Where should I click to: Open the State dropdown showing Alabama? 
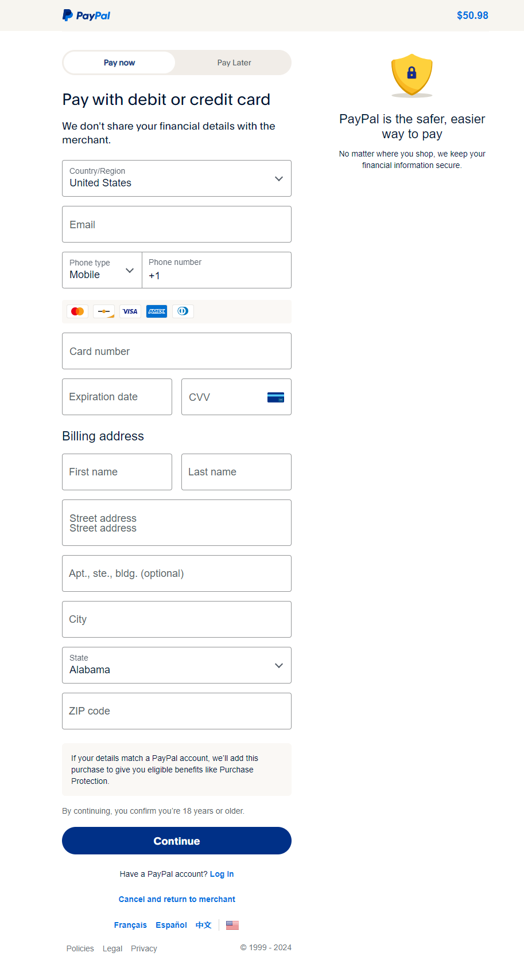click(176, 665)
